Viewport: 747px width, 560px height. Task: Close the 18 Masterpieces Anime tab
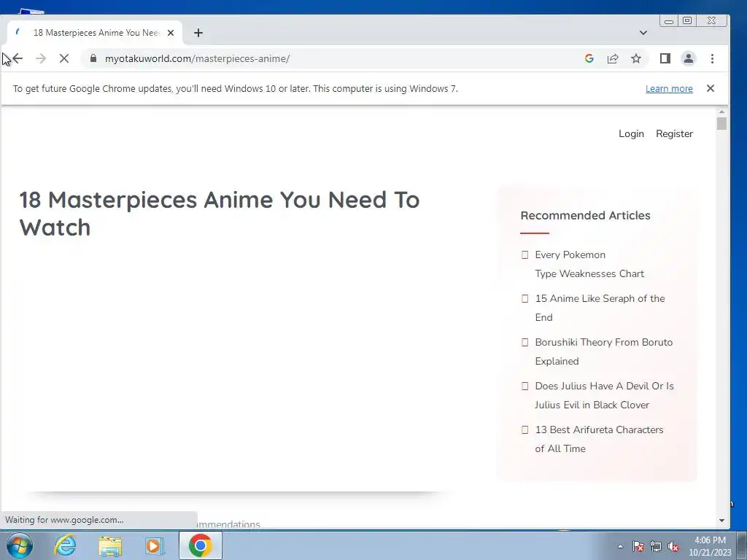(171, 33)
